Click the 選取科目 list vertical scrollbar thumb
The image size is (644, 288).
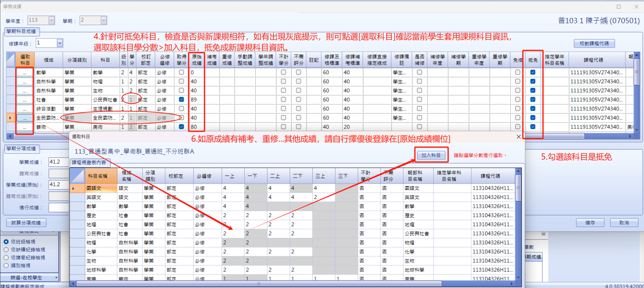click(x=518, y=188)
